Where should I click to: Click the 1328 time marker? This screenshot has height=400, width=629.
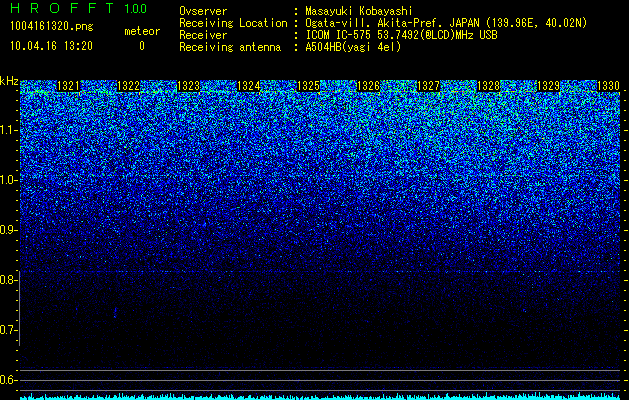click(x=488, y=86)
